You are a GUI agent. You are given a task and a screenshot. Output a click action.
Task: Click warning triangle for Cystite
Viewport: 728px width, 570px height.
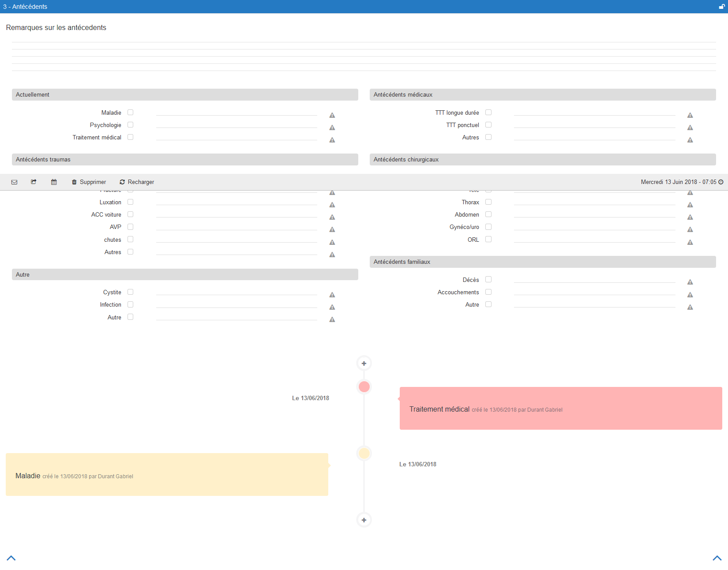(x=332, y=295)
